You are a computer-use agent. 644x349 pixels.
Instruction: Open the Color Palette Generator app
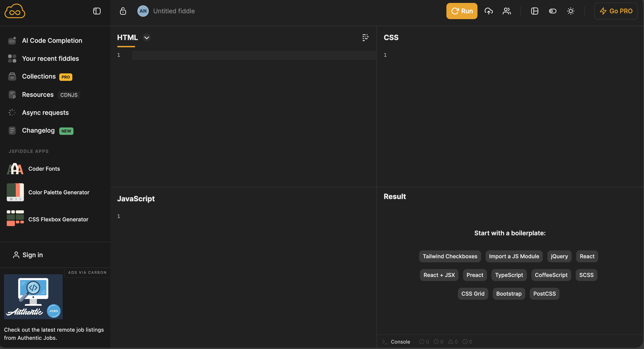click(59, 192)
